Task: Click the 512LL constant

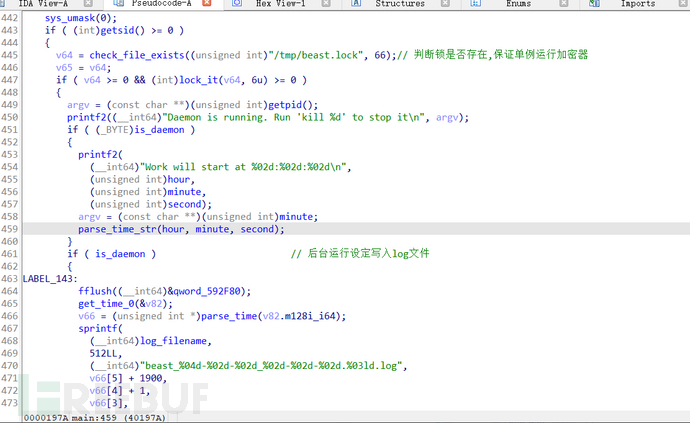Action: [103, 353]
